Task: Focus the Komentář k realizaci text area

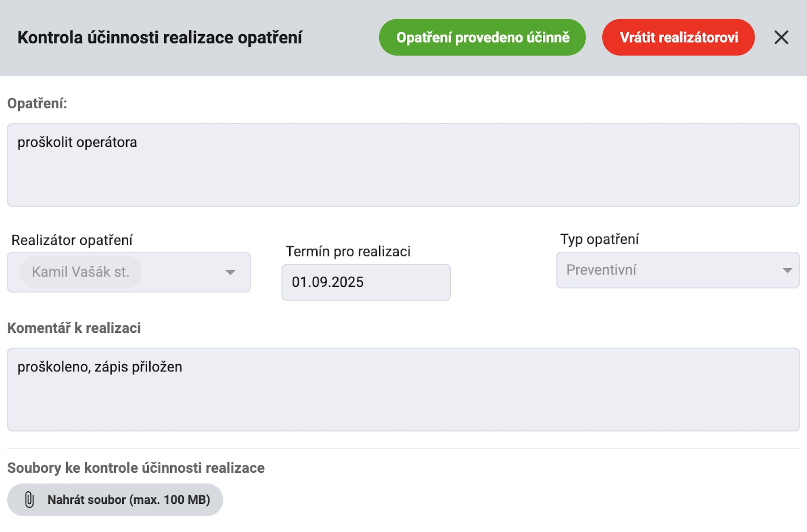Action: point(403,389)
